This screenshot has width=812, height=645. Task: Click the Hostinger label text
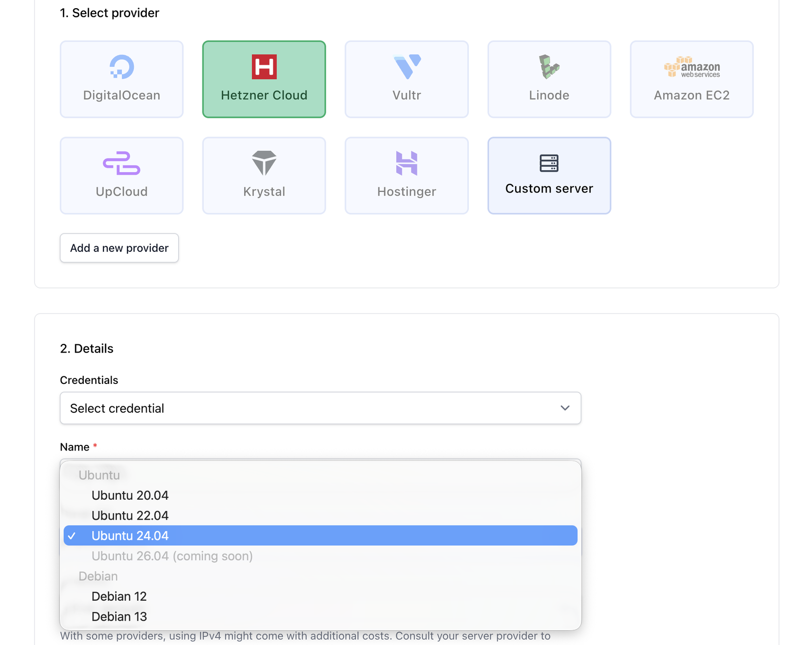407,191
